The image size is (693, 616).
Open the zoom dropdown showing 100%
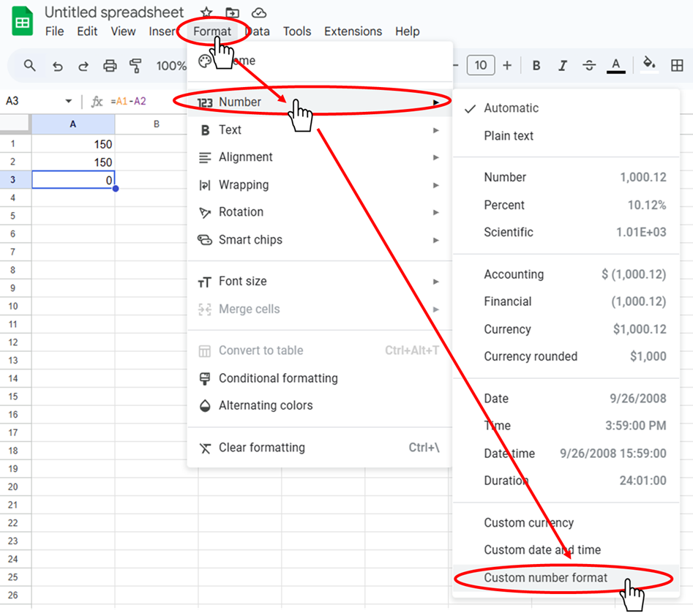(171, 67)
